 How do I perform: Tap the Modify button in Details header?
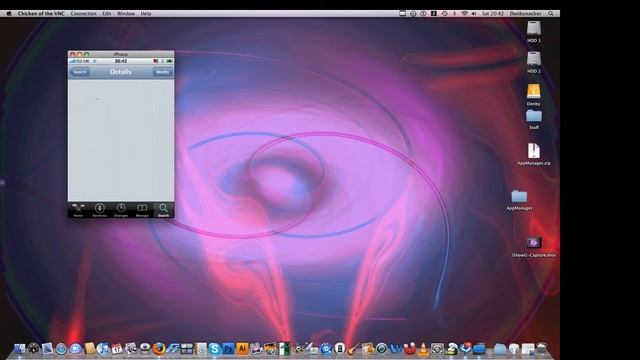click(162, 72)
